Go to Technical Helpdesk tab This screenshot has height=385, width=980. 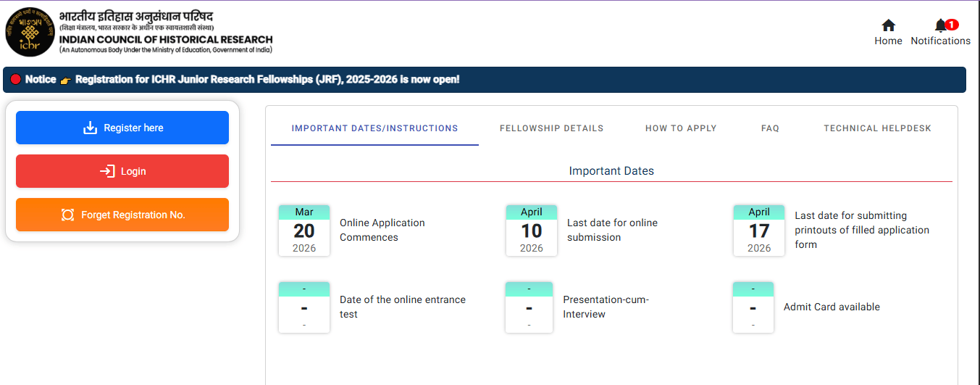[x=877, y=128]
